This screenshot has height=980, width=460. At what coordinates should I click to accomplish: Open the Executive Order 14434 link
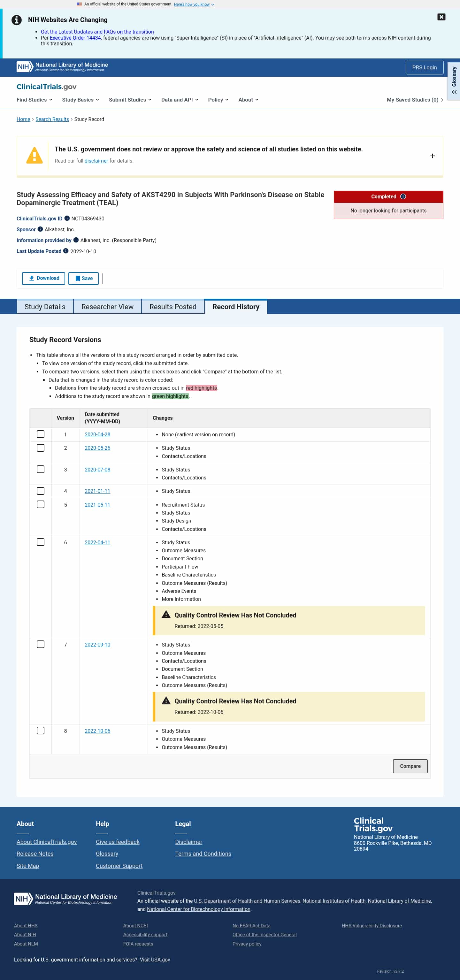75,38
